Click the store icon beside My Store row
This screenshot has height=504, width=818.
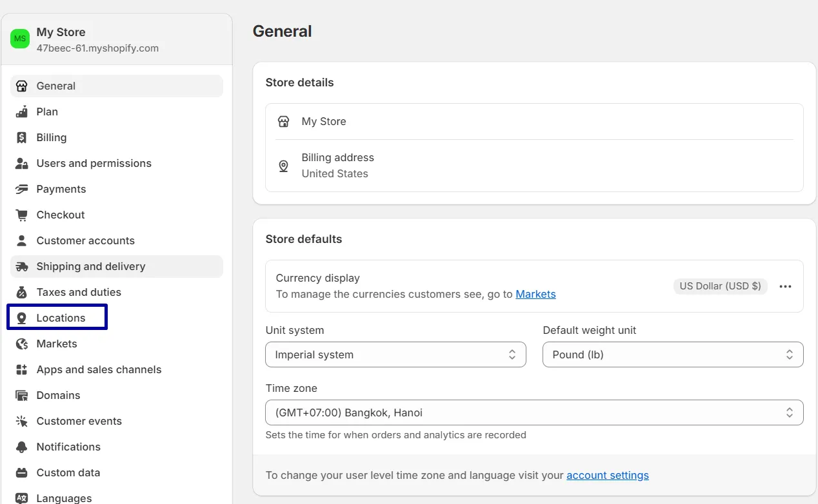point(283,121)
